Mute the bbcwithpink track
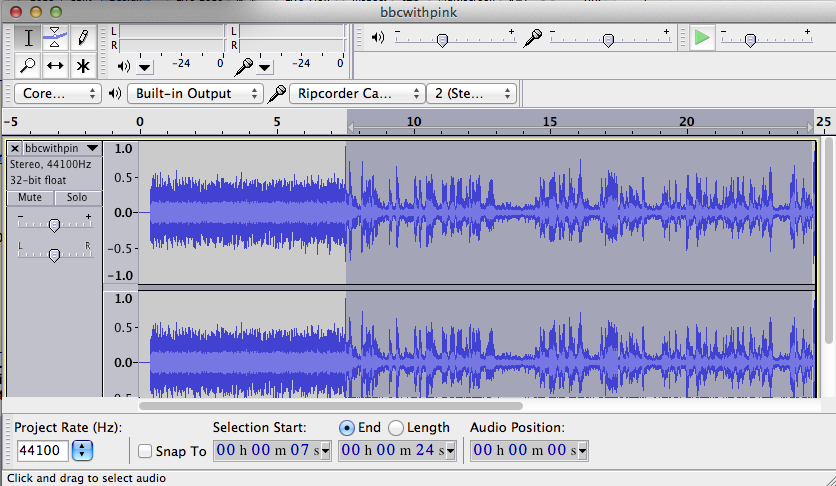The image size is (836, 486). tap(29, 197)
